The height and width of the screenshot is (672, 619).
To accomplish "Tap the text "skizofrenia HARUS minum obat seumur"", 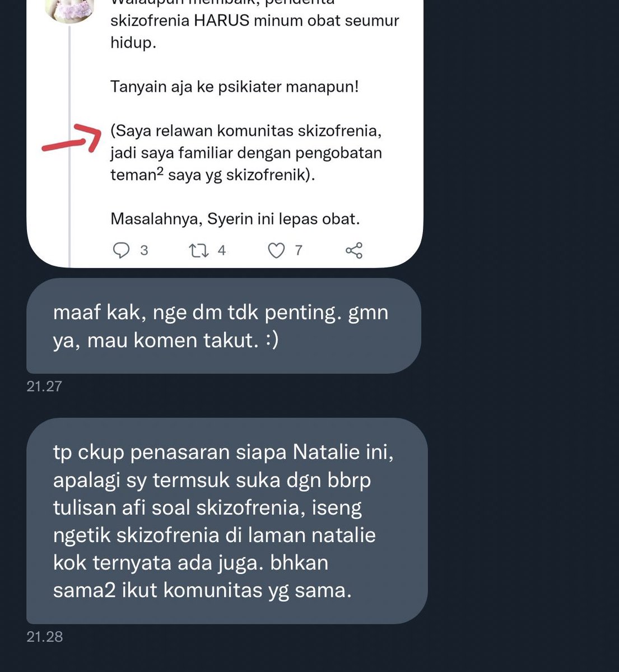I will 255,21.
